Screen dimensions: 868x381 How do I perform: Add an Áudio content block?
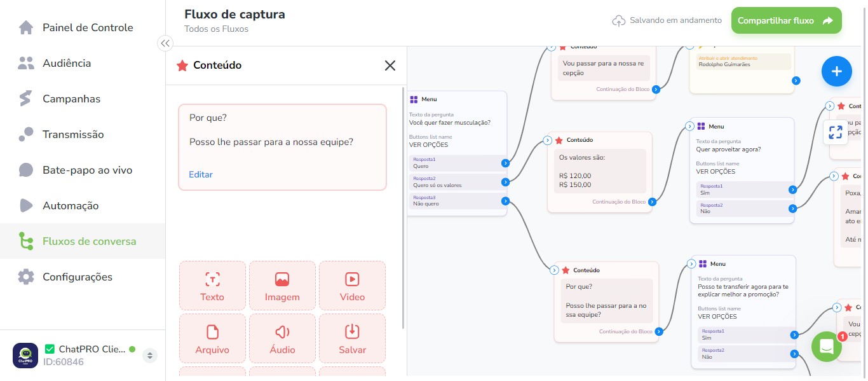282,338
